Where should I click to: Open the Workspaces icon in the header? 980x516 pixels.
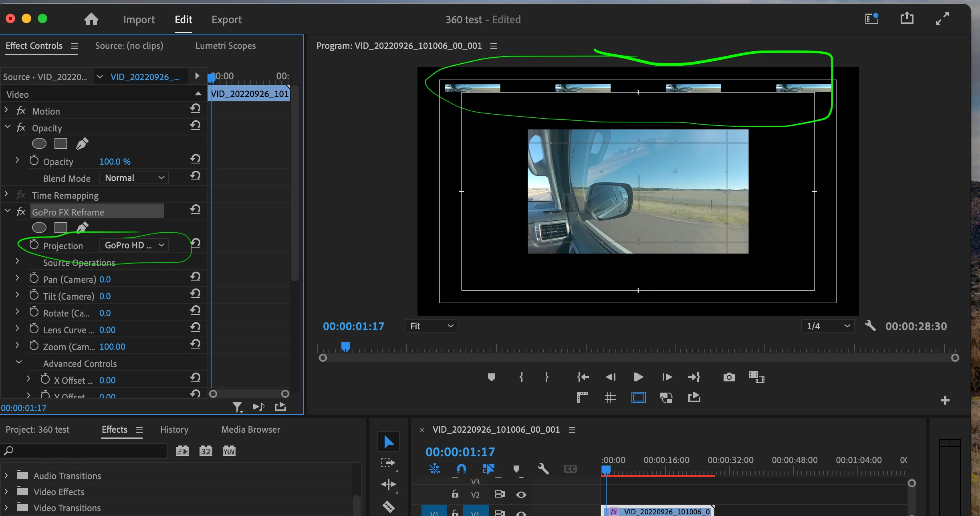(x=872, y=19)
